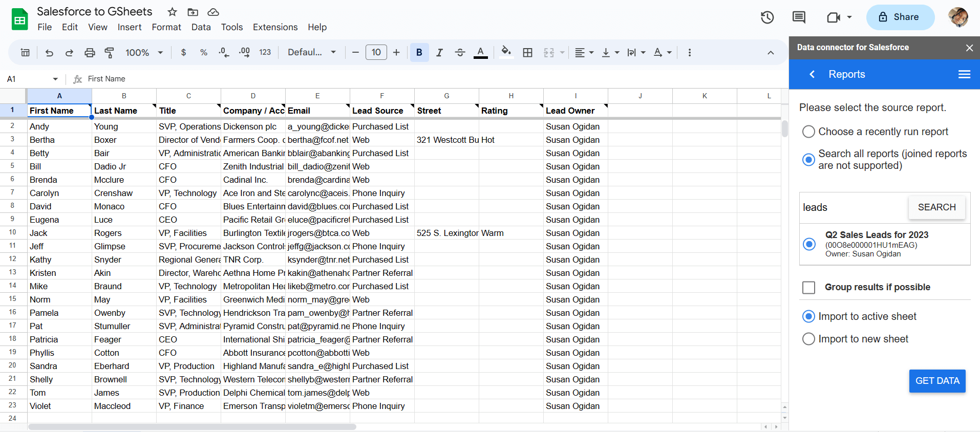The width and height of the screenshot is (980, 432).
Task: Open the fill color picker
Action: coord(506,52)
